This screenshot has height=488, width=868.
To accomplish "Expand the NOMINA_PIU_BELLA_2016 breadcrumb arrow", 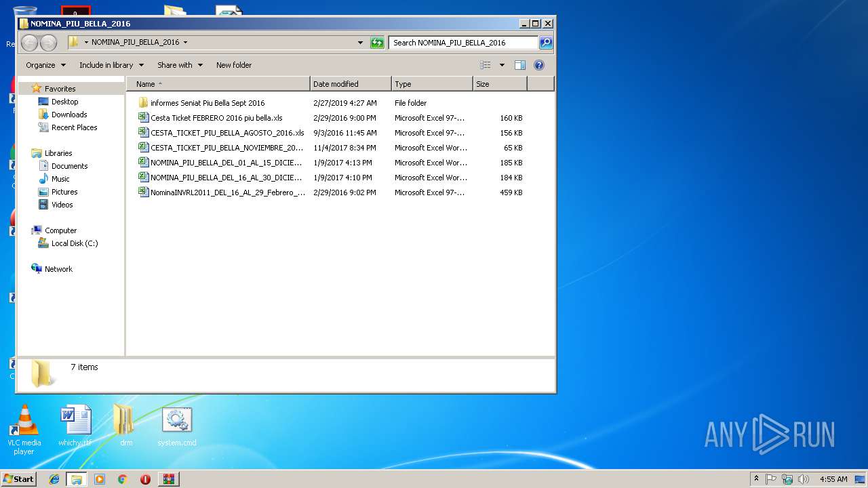I will click(x=185, y=42).
